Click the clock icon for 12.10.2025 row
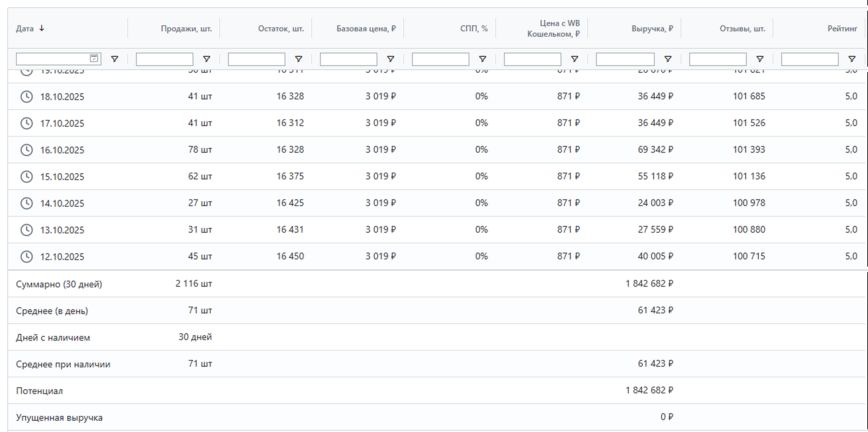This screenshot has height=432, width=868. point(27,256)
